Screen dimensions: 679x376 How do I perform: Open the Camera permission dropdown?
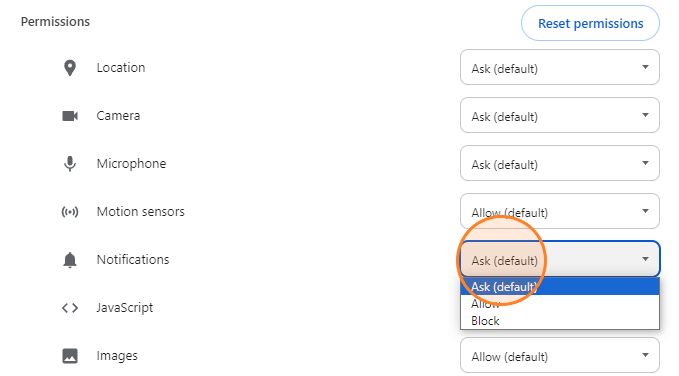pyautogui.click(x=559, y=115)
